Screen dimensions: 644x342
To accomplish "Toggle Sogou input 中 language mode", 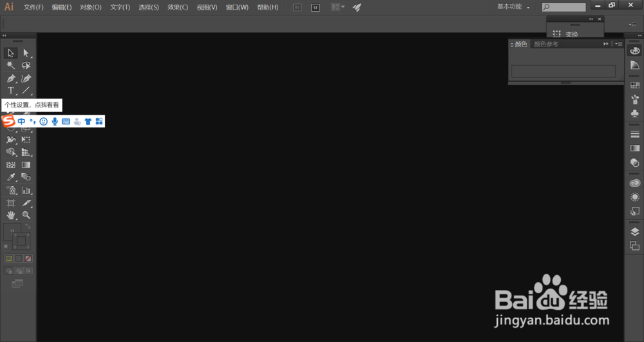I will click(21, 121).
